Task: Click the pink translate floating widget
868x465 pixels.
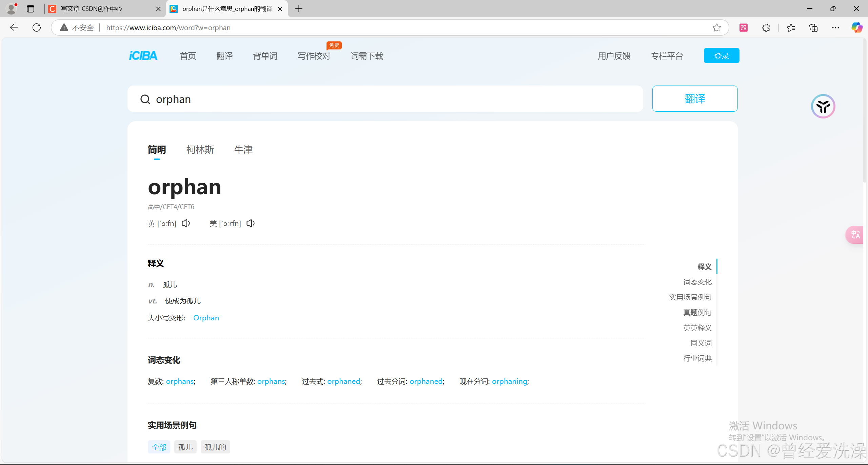Action: [x=855, y=235]
